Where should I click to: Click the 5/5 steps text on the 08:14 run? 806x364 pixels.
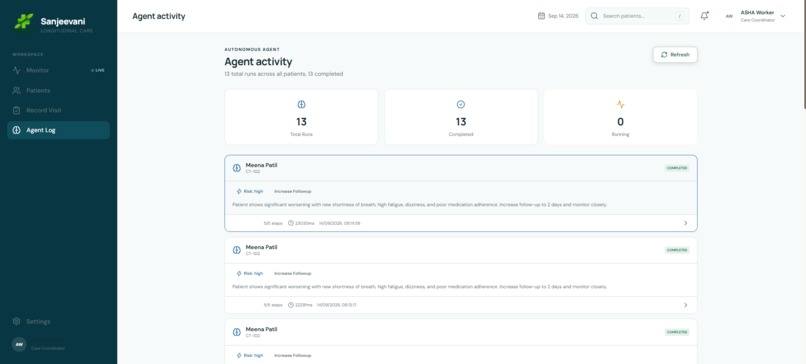(273, 223)
